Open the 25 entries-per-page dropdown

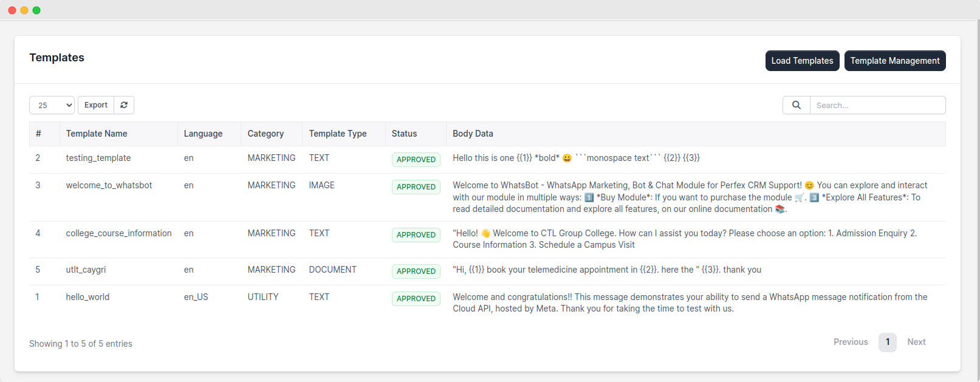(52, 105)
